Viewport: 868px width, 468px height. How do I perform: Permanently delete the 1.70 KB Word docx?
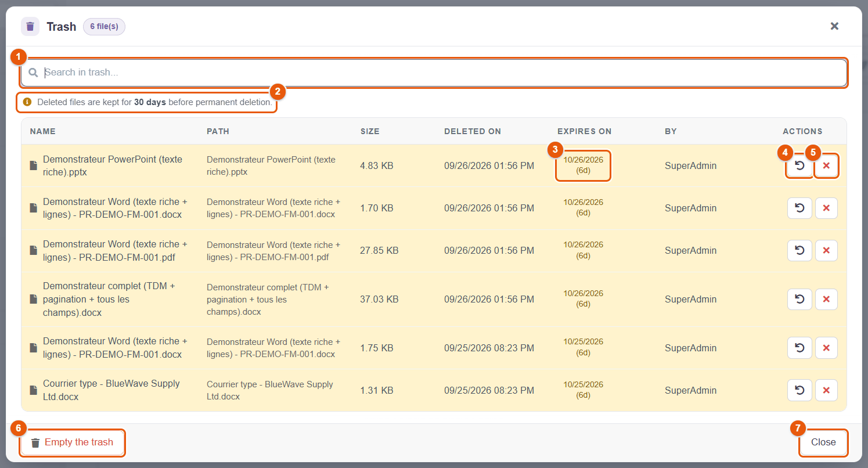click(826, 208)
